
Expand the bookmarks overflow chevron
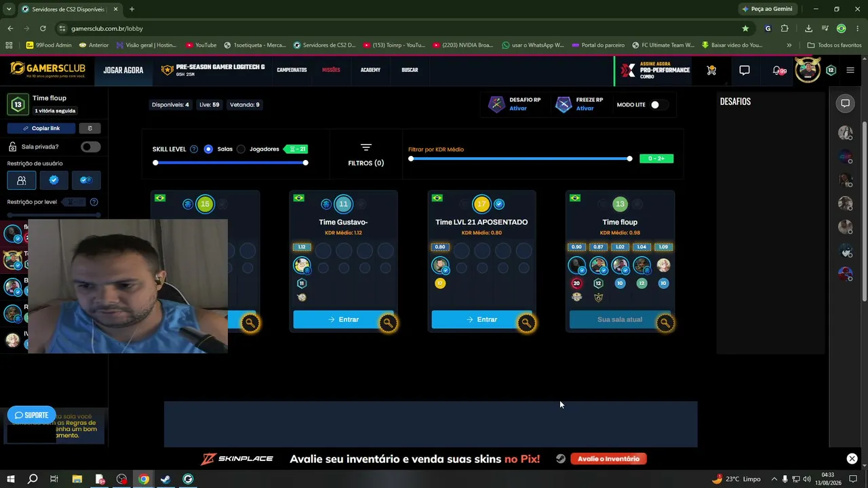point(789,45)
